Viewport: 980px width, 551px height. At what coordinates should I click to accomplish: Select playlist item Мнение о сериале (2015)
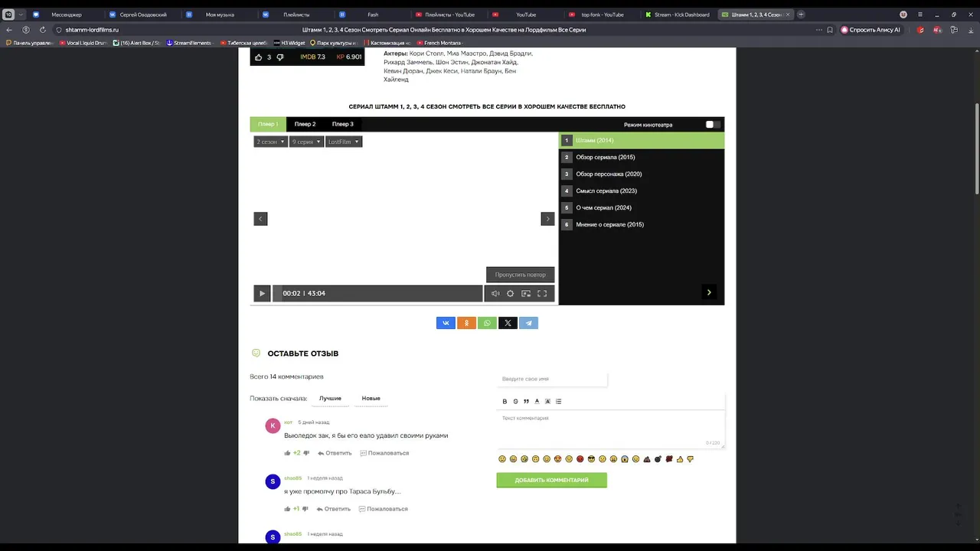[x=642, y=224]
